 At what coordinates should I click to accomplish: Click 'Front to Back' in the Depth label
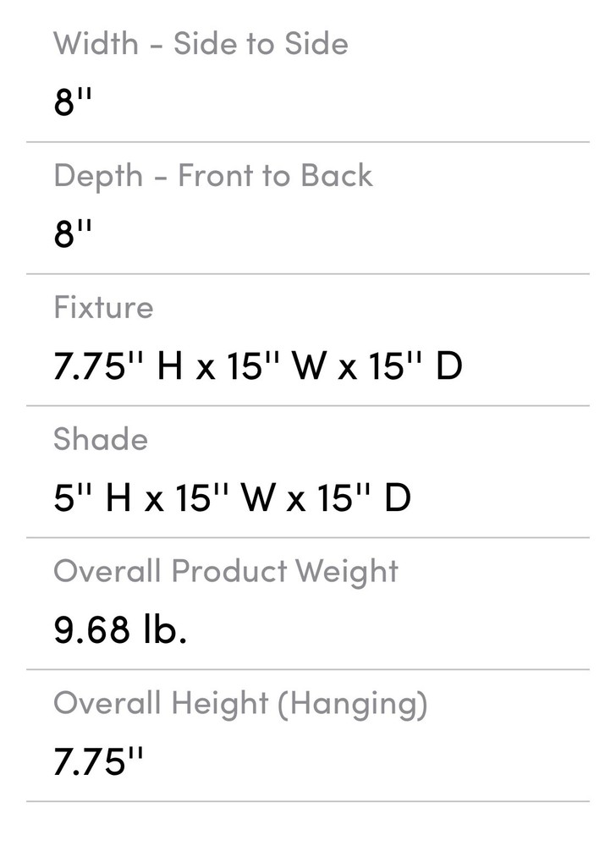275,176
